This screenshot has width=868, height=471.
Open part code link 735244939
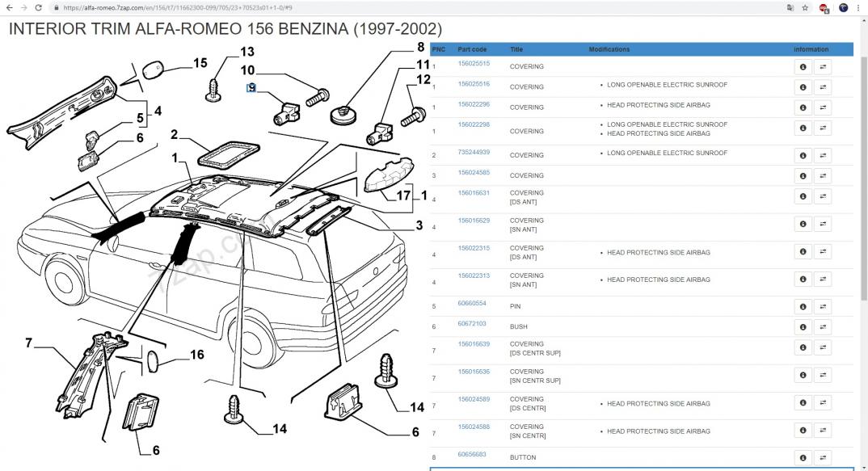(x=474, y=152)
